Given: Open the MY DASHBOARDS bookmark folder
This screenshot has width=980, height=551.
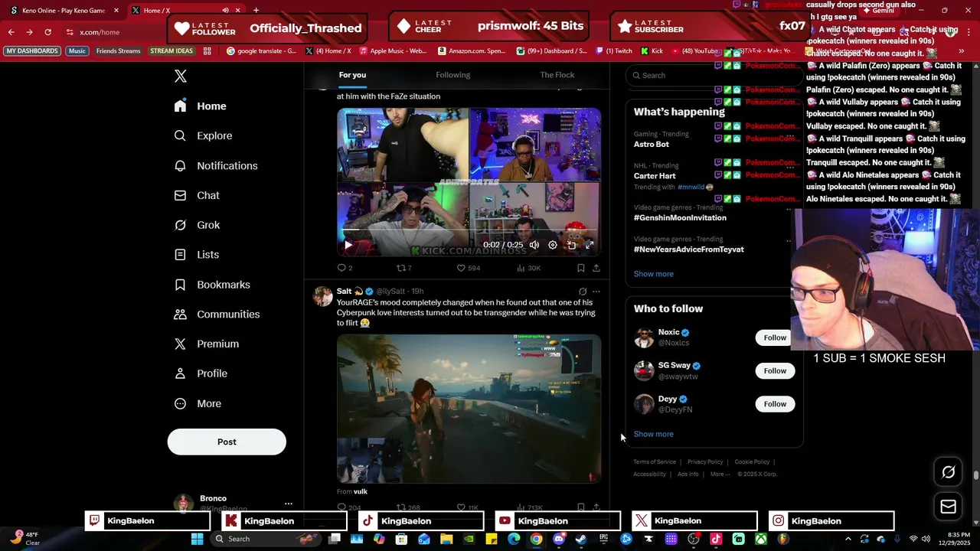Looking at the screenshot, I should coord(32,51).
